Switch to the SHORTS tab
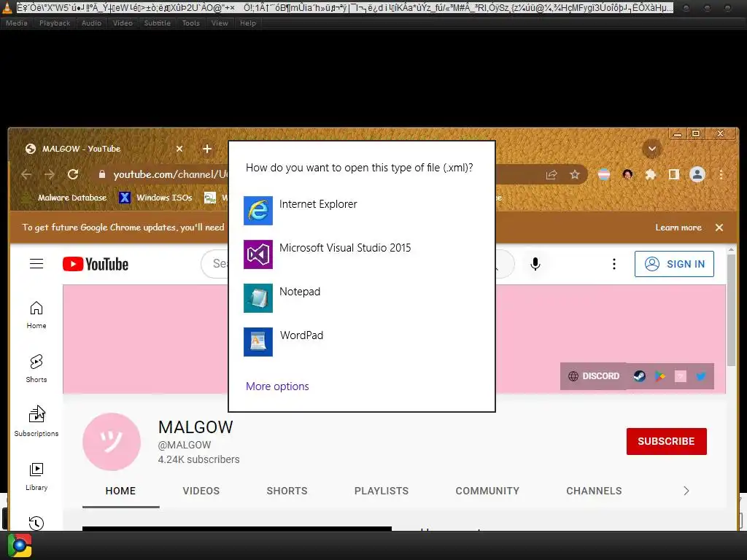Image resolution: width=747 pixels, height=560 pixels. point(287,491)
